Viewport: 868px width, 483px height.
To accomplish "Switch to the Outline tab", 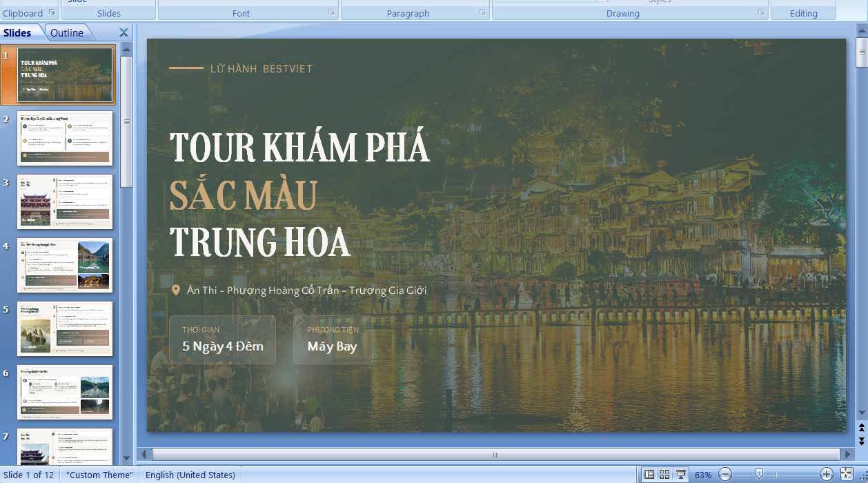I will [68, 32].
